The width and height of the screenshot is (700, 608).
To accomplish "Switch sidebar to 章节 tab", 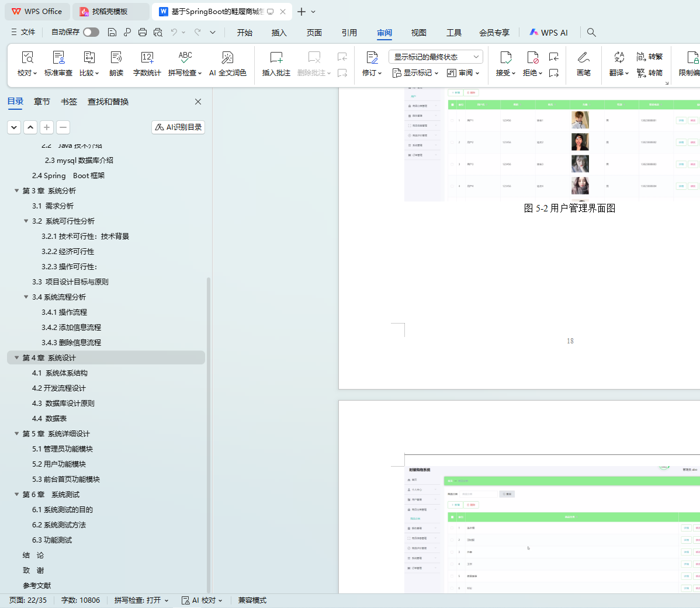I will pos(42,102).
